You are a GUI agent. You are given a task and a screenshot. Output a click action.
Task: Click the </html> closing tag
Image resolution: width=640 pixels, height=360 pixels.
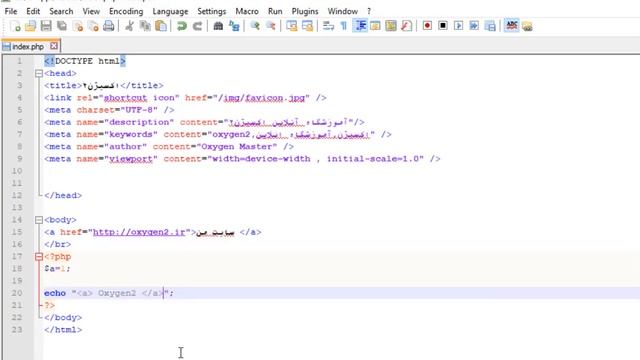pos(63,330)
